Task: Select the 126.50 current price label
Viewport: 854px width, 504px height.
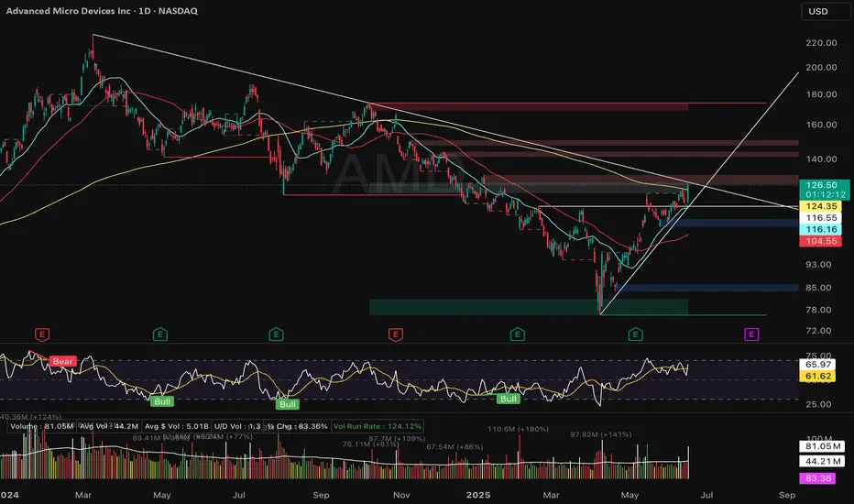Action: point(824,185)
